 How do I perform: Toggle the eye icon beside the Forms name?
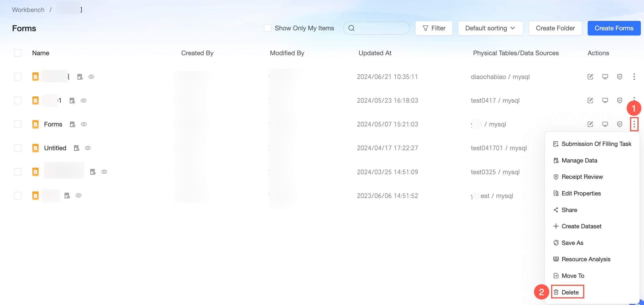(x=84, y=124)
